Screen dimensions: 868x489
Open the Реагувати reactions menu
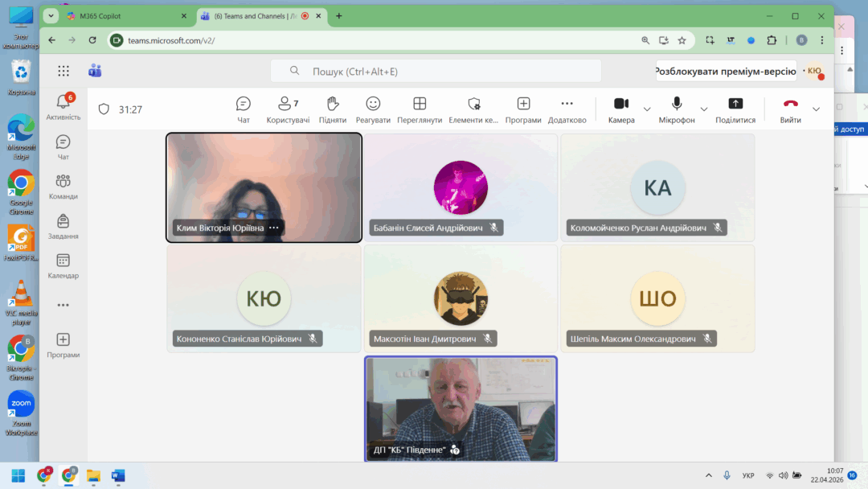pyautogui.click(x=373, y=109)
